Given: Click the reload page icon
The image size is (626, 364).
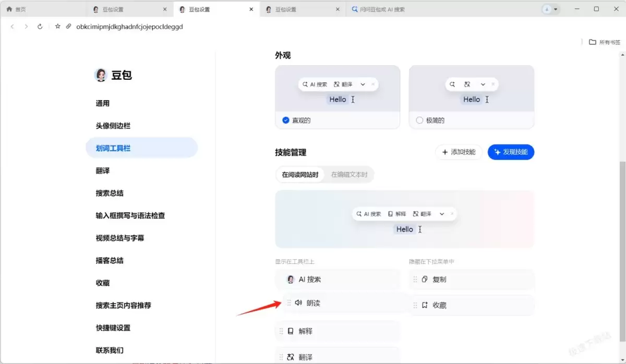Looking at the screenshot, I should [x=40, y=27].
